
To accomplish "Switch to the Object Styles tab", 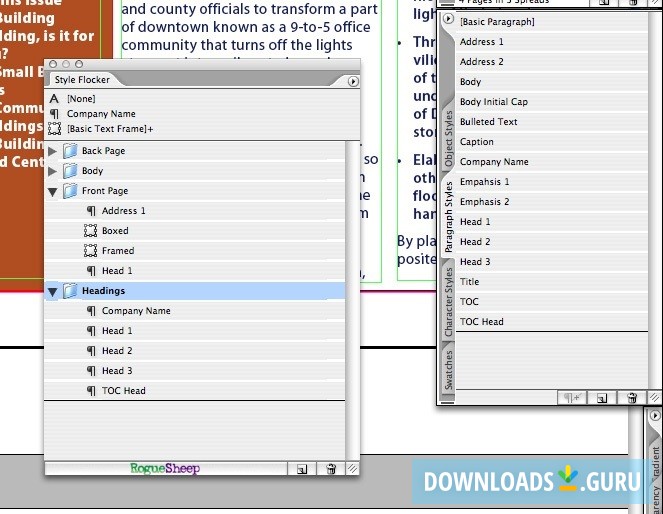I will tap(448, 139).
